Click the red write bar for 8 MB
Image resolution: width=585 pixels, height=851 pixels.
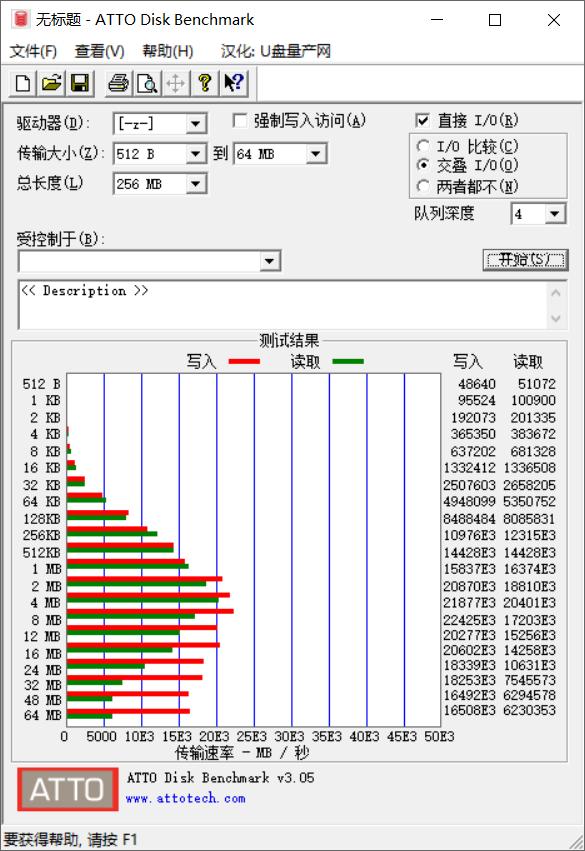150,611
